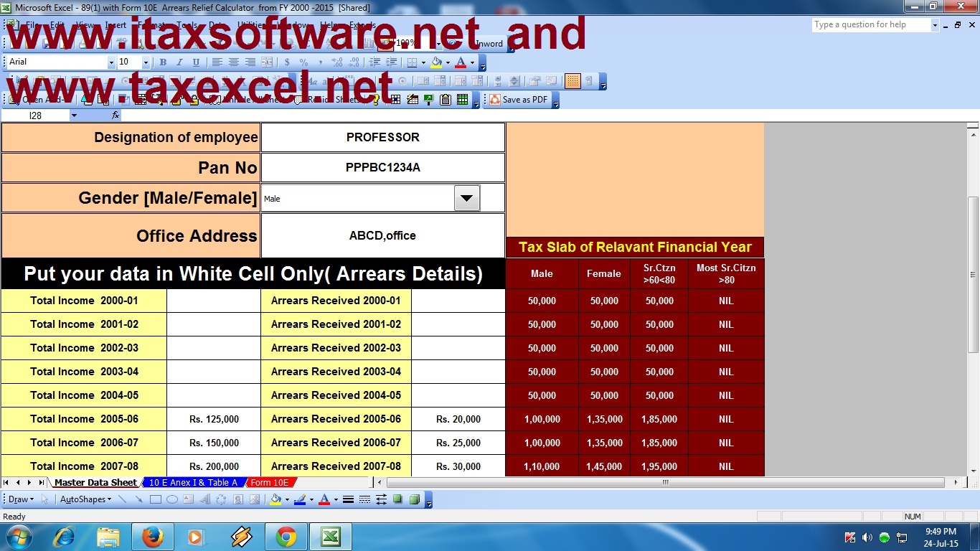
Task: Open Shadow Style options
Action: tap(397, 499)
